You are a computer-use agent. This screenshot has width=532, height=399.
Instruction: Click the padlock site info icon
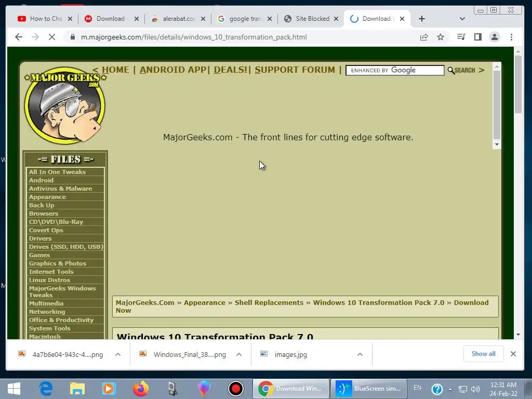pyautogui.click(x=72, y=37)
